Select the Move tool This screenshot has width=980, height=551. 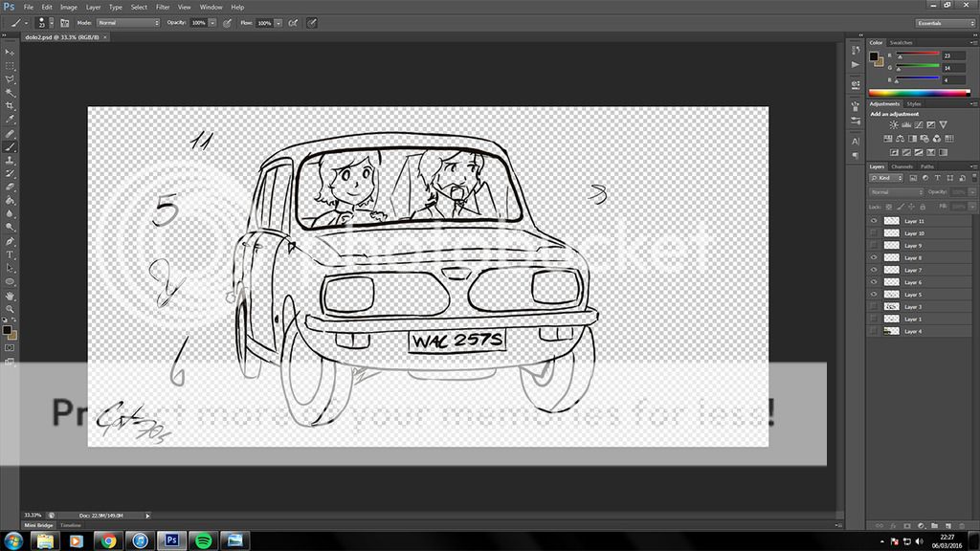coord(10,52)
